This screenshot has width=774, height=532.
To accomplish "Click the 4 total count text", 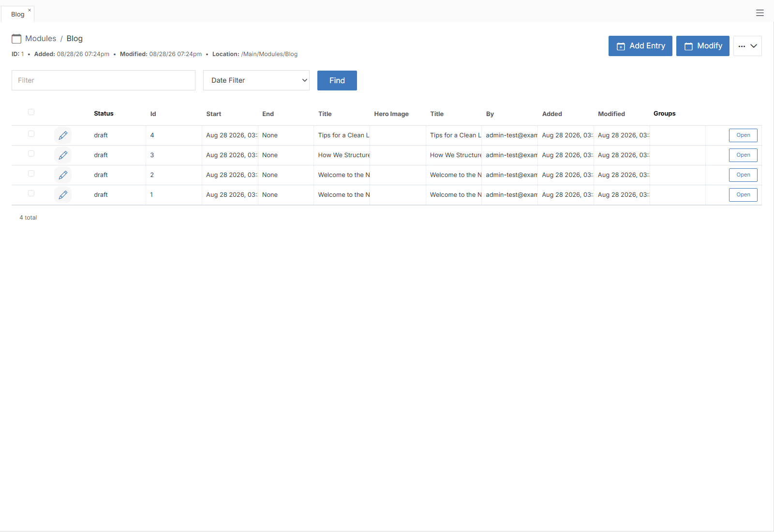I will pos(28,218).
